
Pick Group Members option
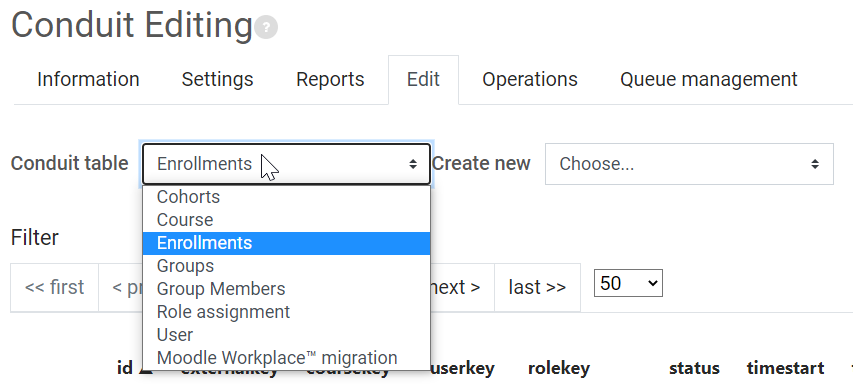287,289
